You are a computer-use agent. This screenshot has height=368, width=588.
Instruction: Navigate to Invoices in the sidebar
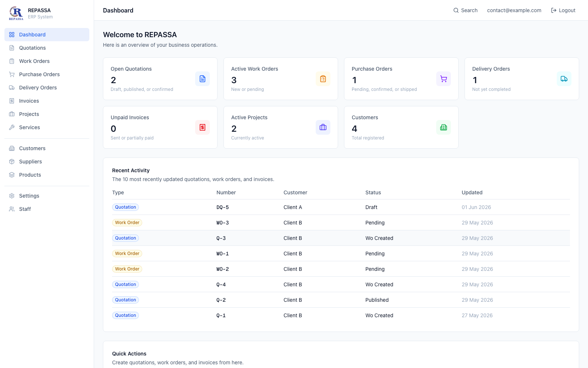coord(47,101)
